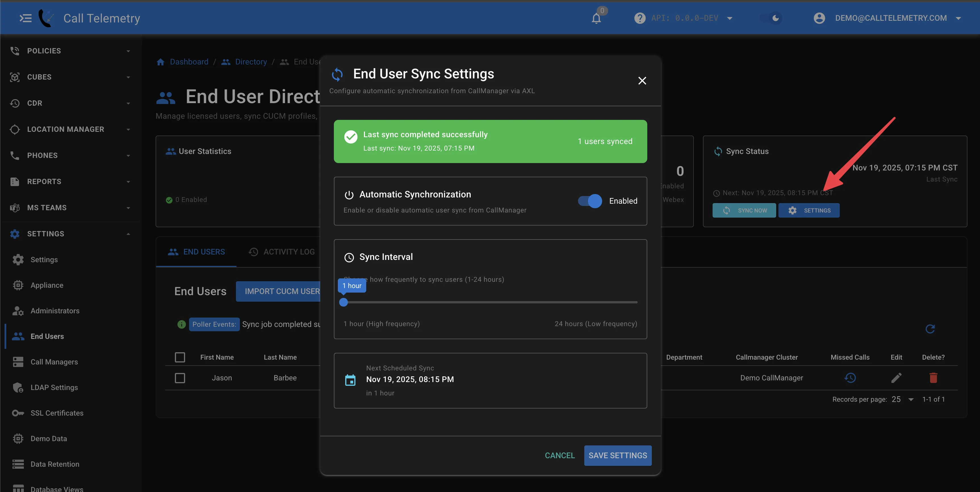The image size is (980, 492).
Task: Sort by First Name column header
Action: pos(217,357)
